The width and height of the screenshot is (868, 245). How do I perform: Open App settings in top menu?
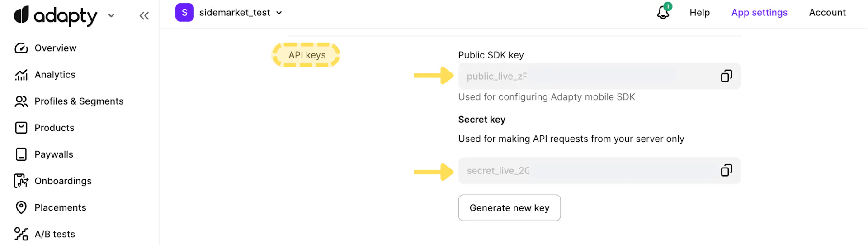759,13
